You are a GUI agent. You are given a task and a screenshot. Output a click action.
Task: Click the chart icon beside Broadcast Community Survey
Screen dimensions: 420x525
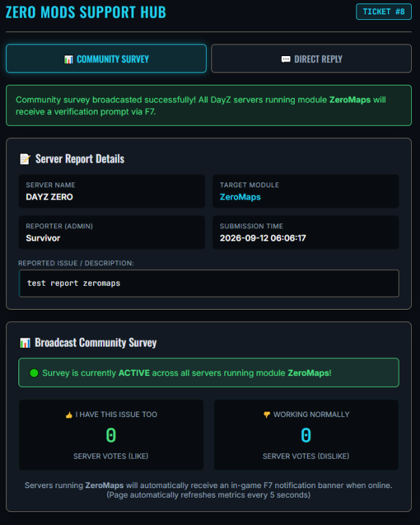[x=25, y=343]
